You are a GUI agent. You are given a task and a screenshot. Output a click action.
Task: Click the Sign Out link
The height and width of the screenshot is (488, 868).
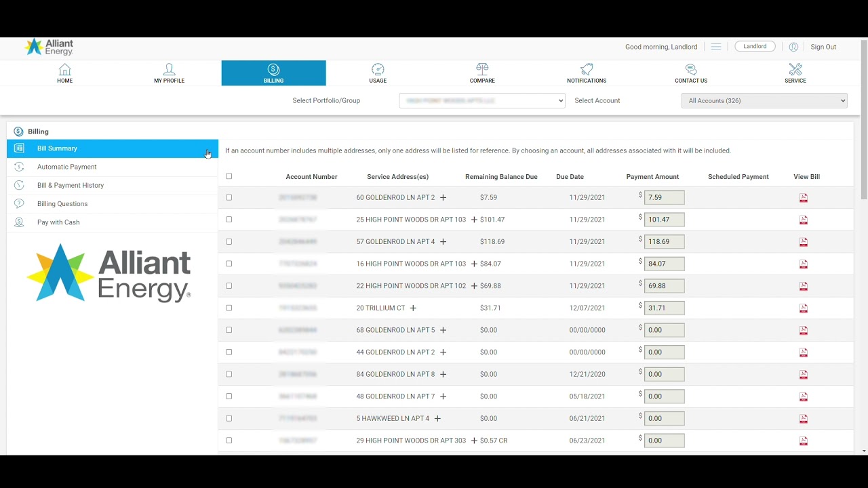(823, 47)
